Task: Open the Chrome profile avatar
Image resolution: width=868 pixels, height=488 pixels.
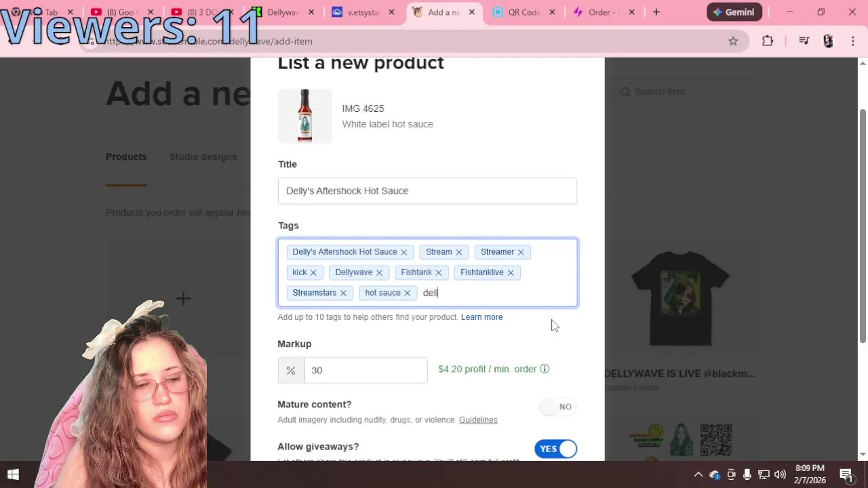Action: click(828, 41)
